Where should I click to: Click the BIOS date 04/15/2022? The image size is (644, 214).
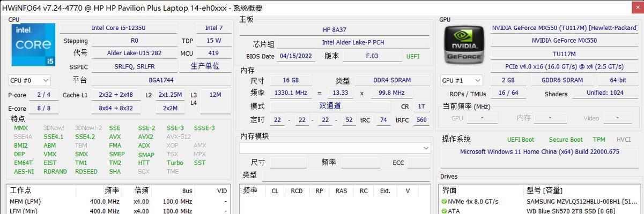[295, 56]
